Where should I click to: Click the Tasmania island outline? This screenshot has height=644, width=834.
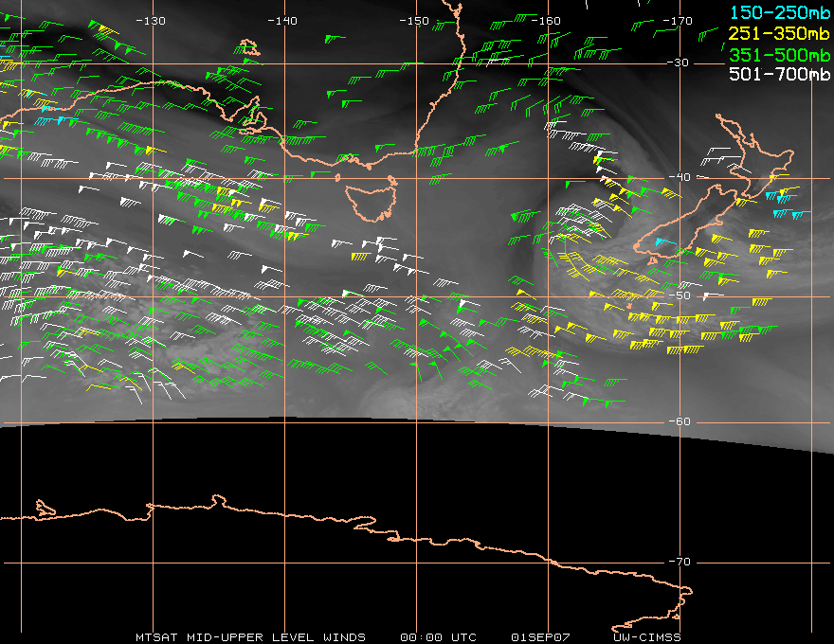(x=372, y=202)
